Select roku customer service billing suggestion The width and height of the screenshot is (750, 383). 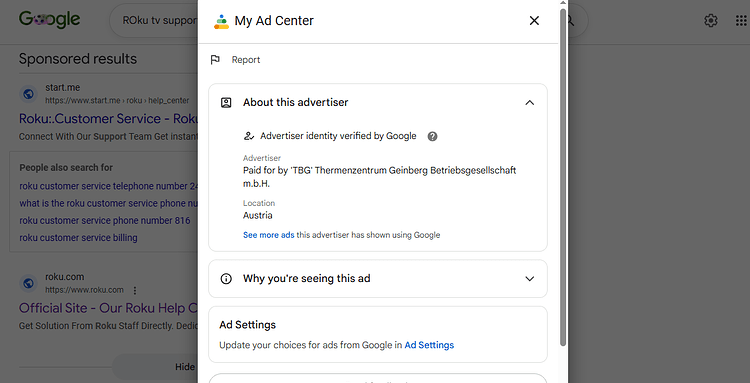click(x=78, y=238)
